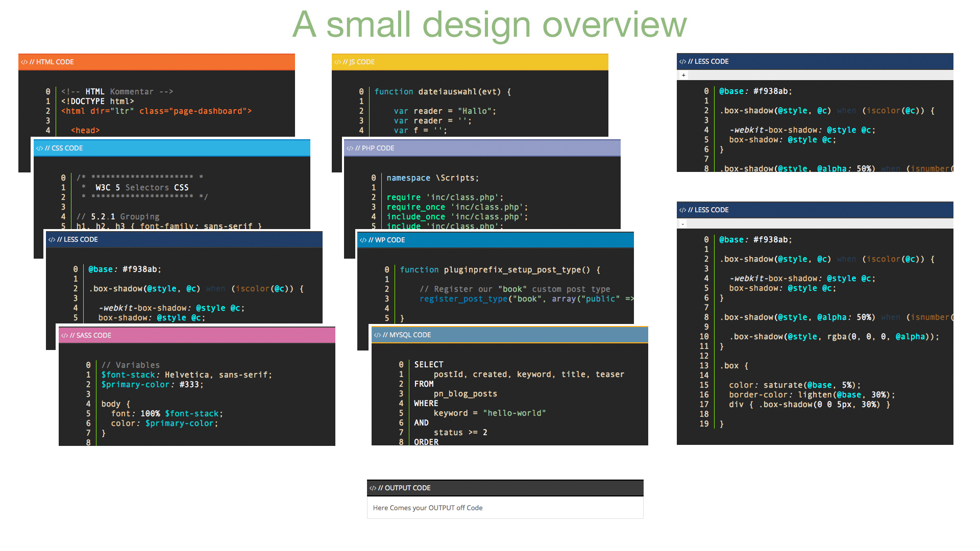The height and width of the screenshot is (551, 980).
Task: Click the purple PHP CODE header bar
Action: click(482, 148)
